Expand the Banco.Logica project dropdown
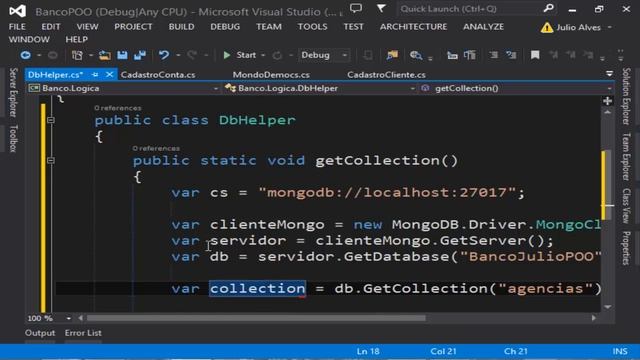This screenshot has height=360, width=640. (x=216, y=89)
